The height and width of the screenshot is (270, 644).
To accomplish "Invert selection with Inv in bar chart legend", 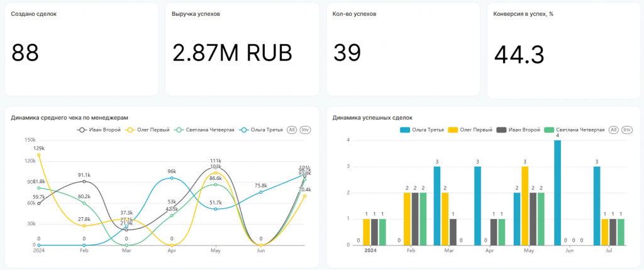I will (626, 130).
